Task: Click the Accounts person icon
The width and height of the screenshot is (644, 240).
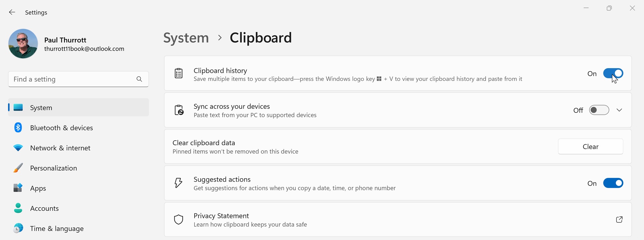Action: (x=18, y=208)
